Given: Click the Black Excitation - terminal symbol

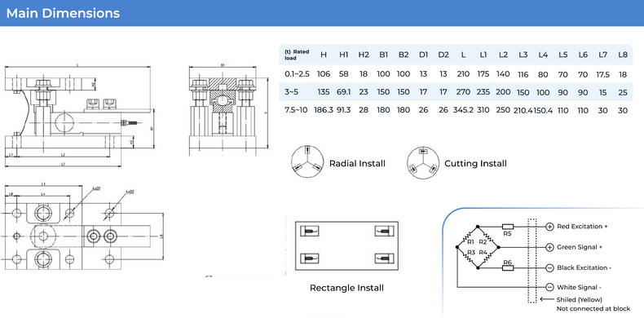Looking at the screenshot, I should click(x=549, y=268).
